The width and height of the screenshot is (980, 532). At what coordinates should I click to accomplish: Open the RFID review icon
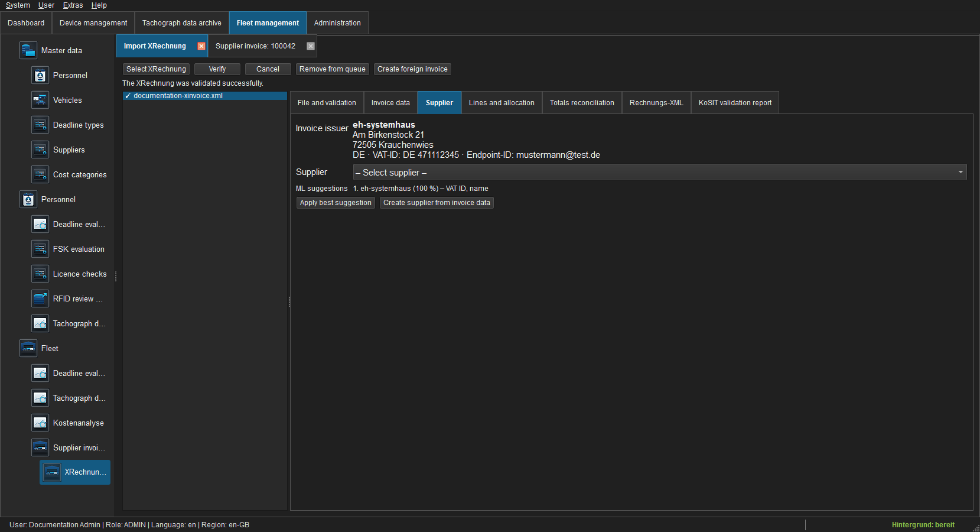pyautogui.click(x=40, y=299)
